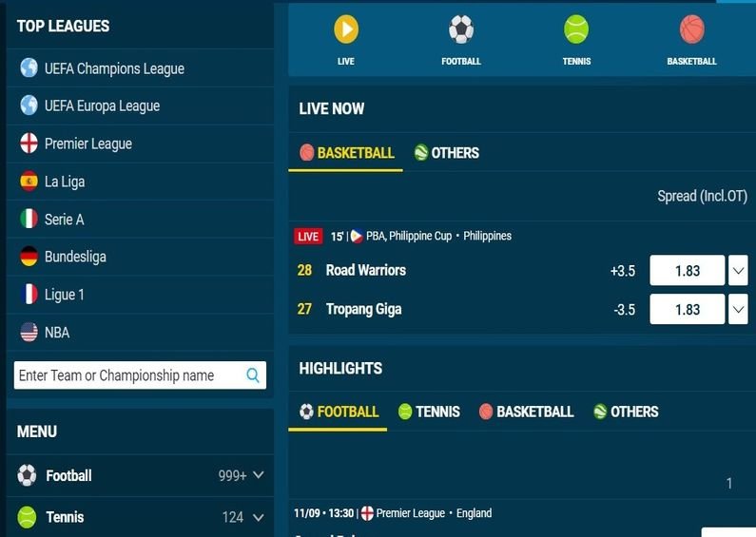Select Others tab under Live Now
The height and width of the screenshot is (537, 756).
click(x=446, y=153)
